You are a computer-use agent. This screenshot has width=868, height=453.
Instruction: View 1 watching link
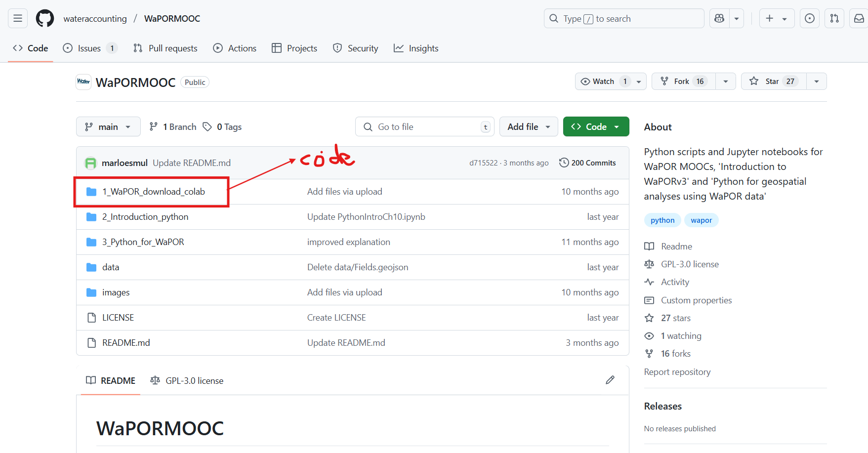pyautogui.click(x=673, y=336)
